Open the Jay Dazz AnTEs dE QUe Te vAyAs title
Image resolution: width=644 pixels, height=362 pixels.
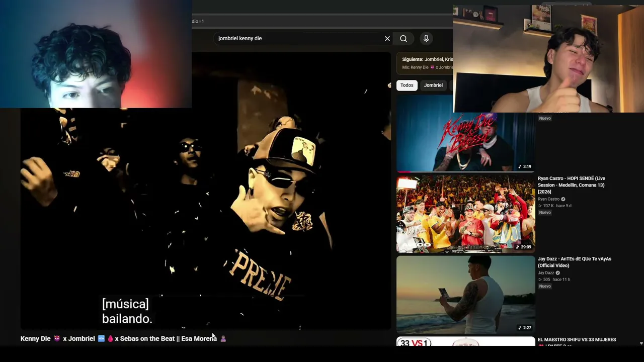point(575,262)
